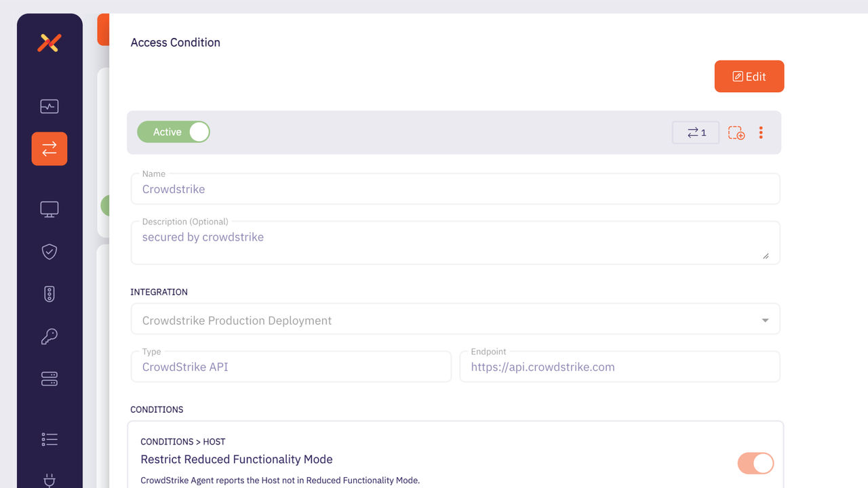Open the server stack sidebar icon
The width and height of the screenshot is (868, 488).
[50, 378]
